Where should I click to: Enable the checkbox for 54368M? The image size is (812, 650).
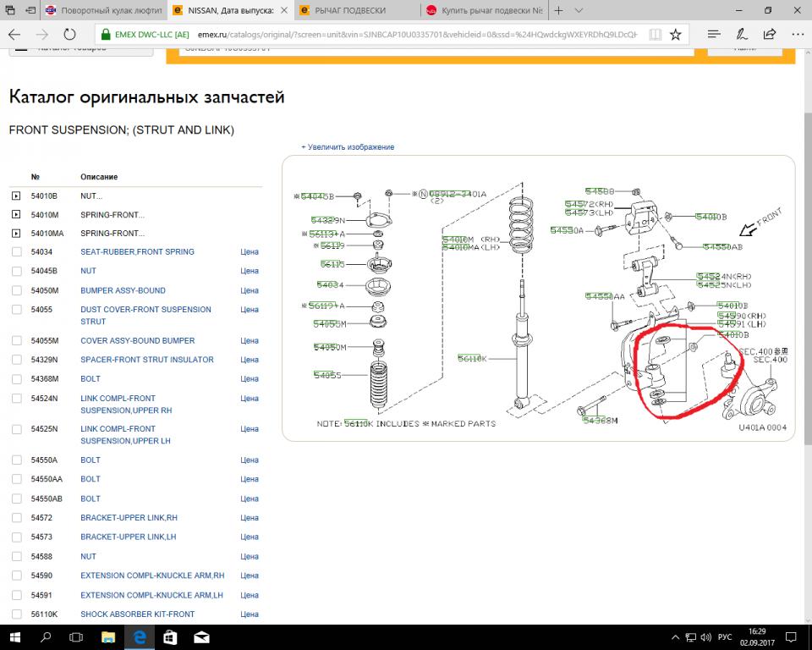tap(17, 379)
